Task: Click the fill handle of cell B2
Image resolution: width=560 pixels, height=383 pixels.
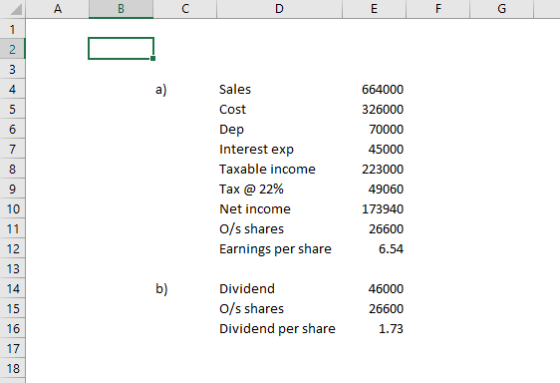Action: coord(153,59)
